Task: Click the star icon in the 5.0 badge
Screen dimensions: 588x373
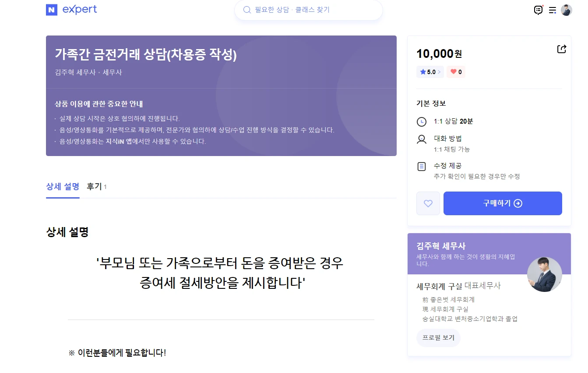Action: 423,71
